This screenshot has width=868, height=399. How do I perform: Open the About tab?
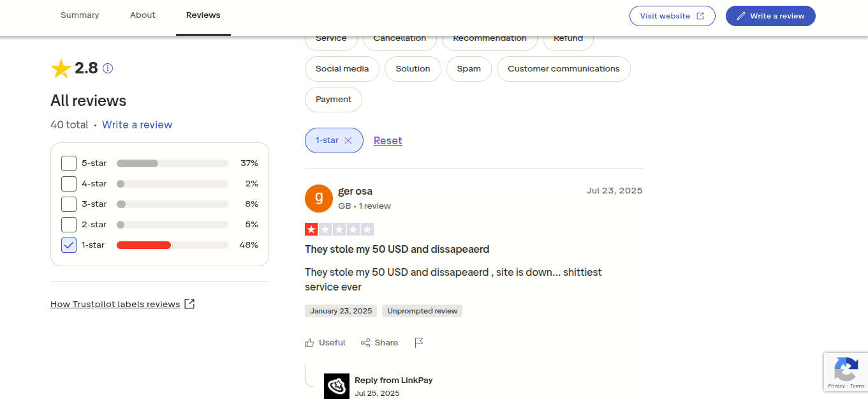(142, 15)
